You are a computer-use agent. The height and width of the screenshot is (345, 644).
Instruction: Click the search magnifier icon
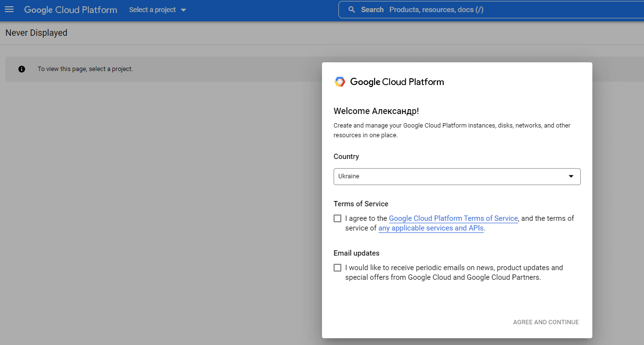352,10
